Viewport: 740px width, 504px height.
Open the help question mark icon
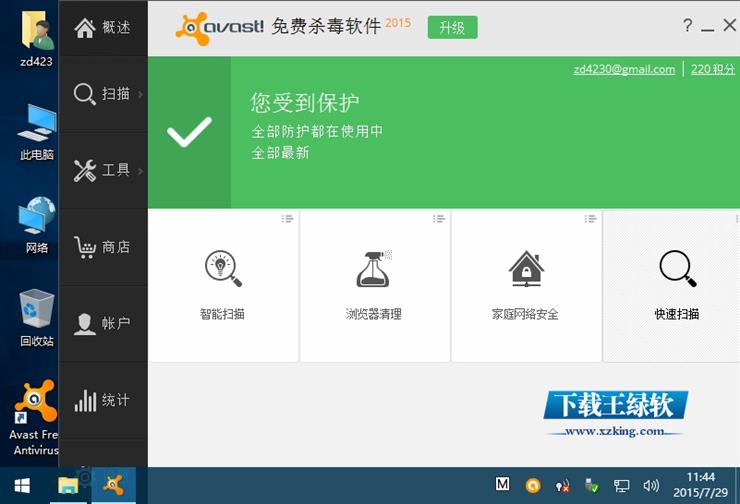click(x=688, y=25)
